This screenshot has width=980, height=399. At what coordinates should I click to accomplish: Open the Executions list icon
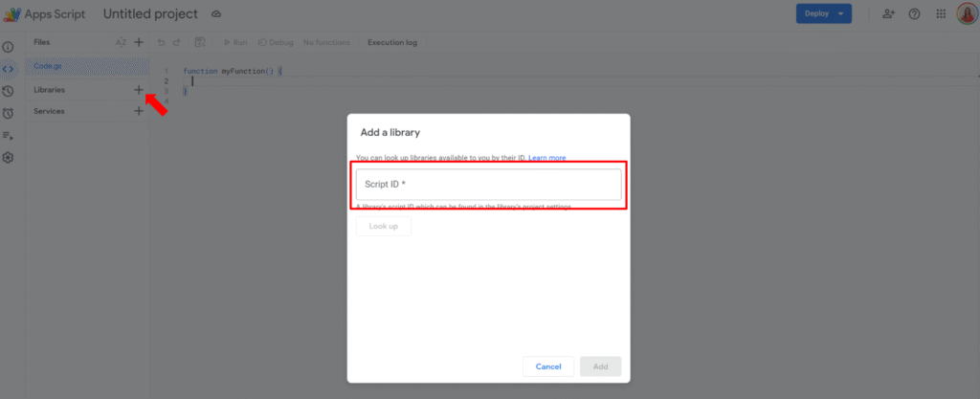pos(8,135)
